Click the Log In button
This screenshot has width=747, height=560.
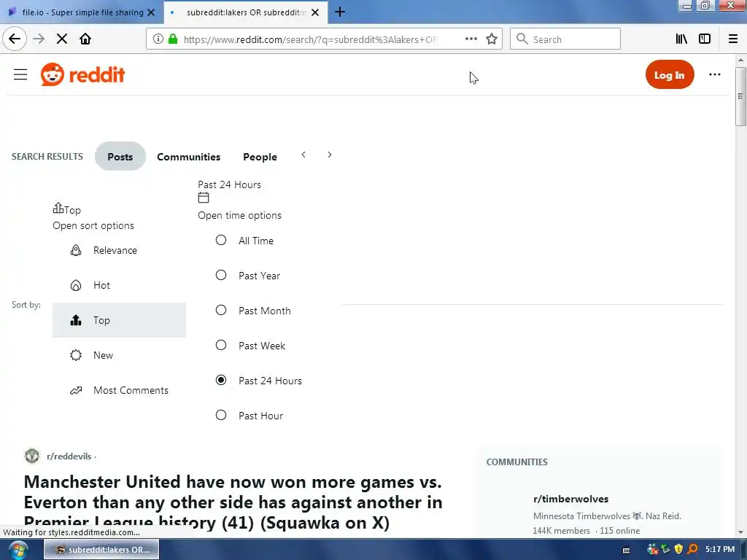click(x=670, y=75)
